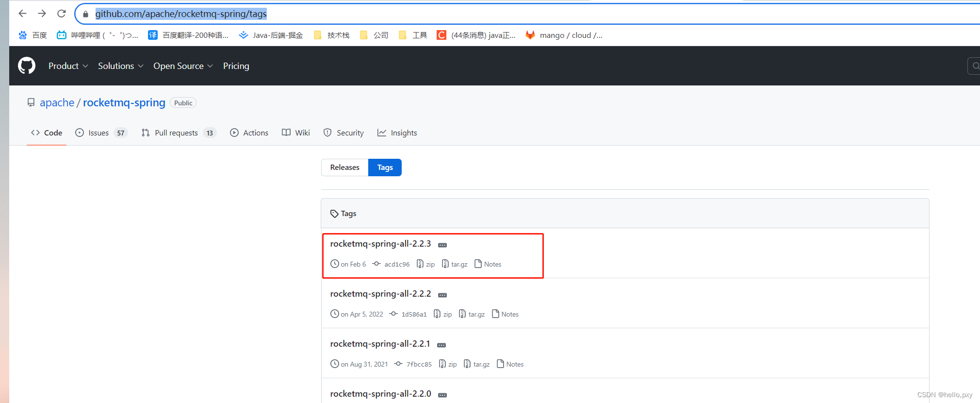This screenshot has height=403, width=980.
Task: Expand details ellipsis for rocketmq-spring-all-2.2.0
Action: (x=442, y=395)
